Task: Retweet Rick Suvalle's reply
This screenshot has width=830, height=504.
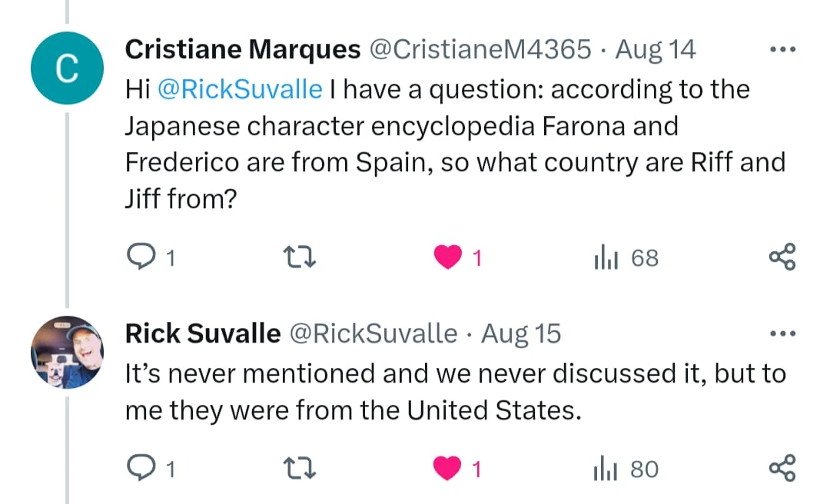Action: (x=299, y=467)
